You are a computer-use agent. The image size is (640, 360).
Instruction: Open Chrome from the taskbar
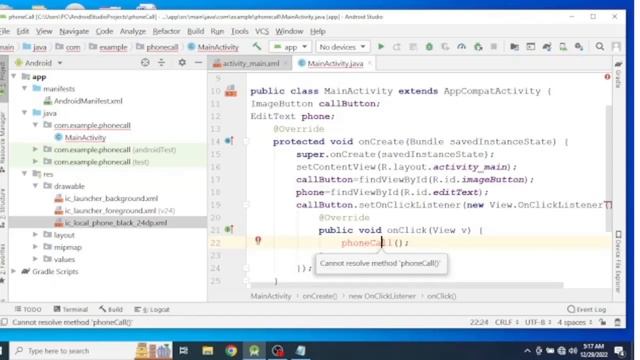point(231,351)
